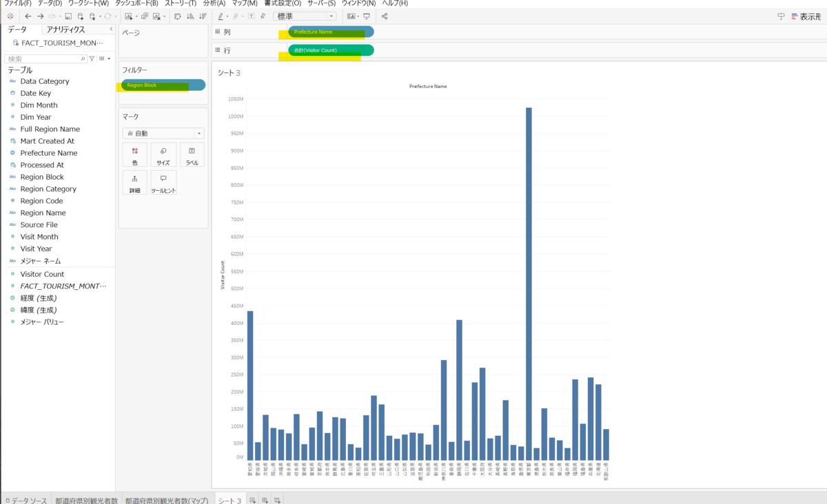Click the new worksheet icon after シート 3
This screenshot has width=827, height=504.
click(252, 500)
